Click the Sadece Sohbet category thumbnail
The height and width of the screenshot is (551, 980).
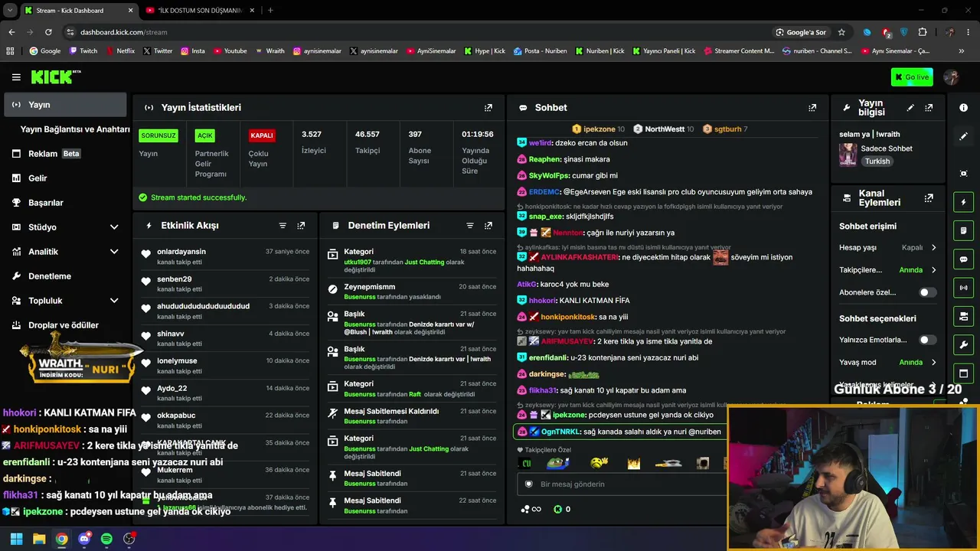(x=848, y=154)
